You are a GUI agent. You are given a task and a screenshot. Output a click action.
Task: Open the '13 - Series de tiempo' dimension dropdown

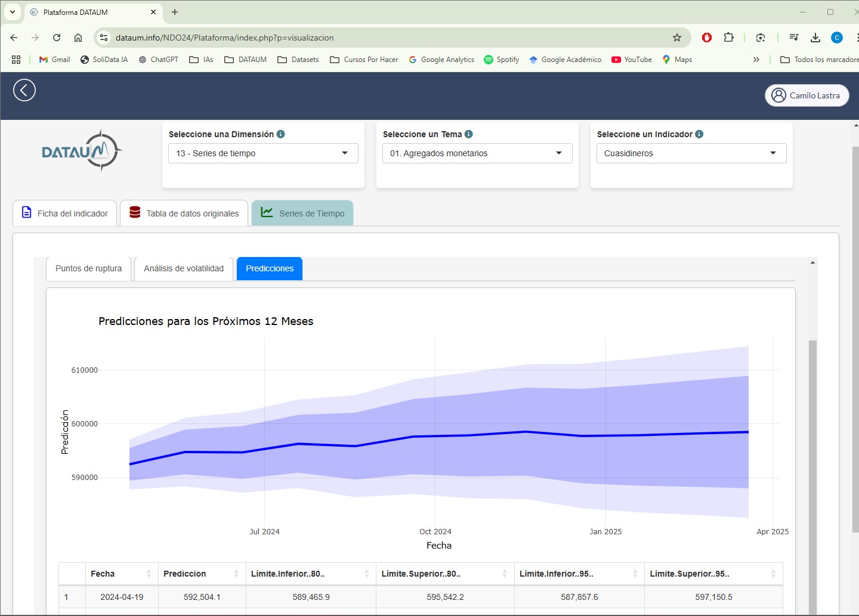coord(263,153)
